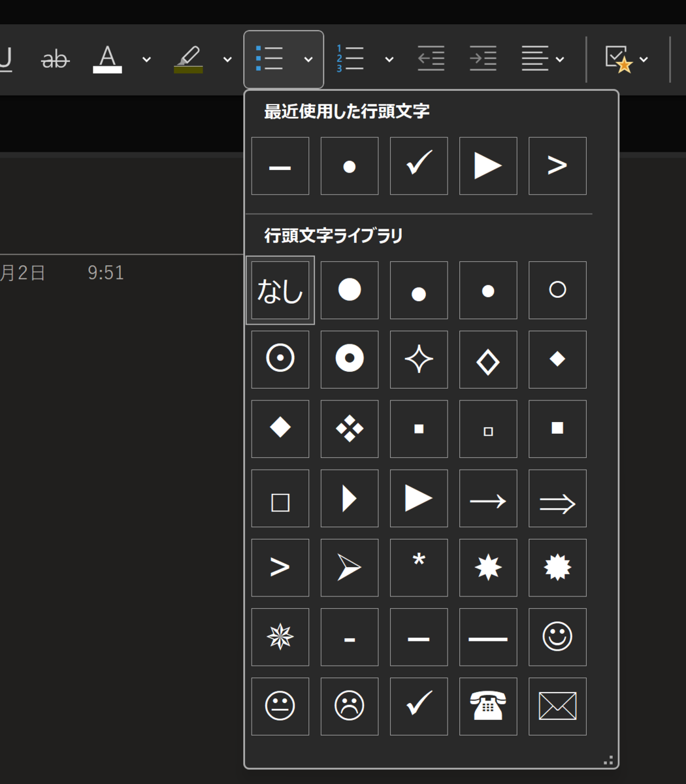This screenshot has height=784, width=686.
Task: Select the arrow bullet from the library
Action: click(x=488, y=498)
